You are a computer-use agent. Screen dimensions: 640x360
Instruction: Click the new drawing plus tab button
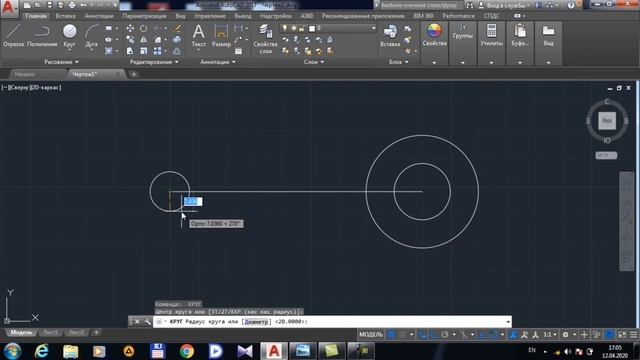coord(133,74)
